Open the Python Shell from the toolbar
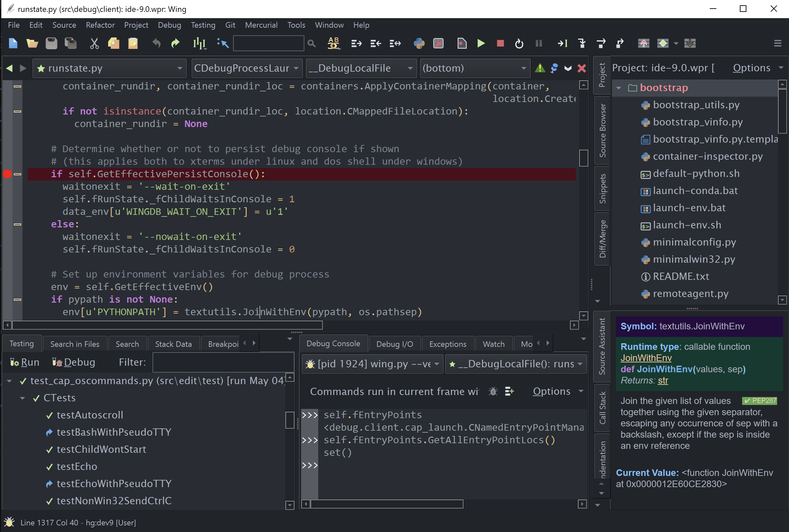Image resolution: width=789 pixels, height=532 pixels. pos(420,44)
